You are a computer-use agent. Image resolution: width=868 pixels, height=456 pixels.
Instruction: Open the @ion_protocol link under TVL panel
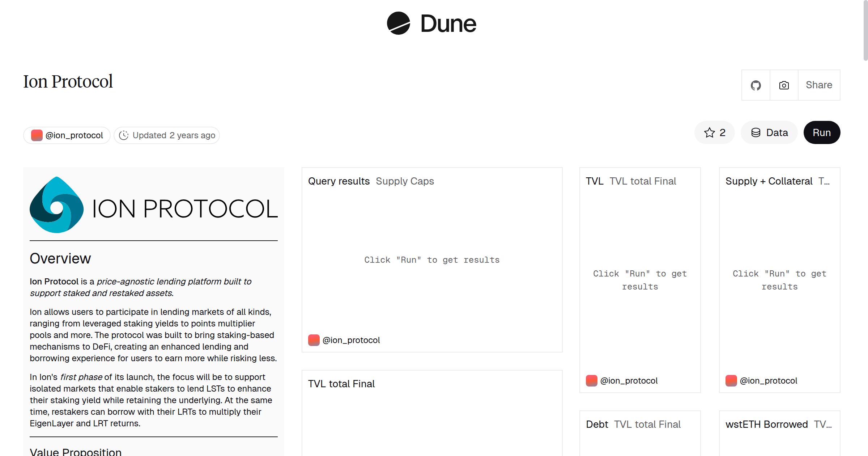[x=629, y=381]
